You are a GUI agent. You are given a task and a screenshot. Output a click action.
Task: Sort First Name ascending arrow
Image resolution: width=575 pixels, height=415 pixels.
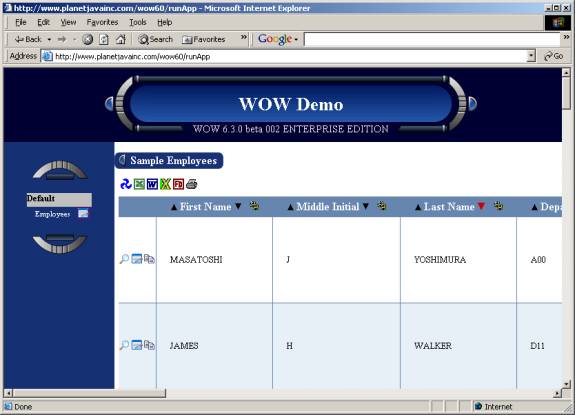point(174,207)
